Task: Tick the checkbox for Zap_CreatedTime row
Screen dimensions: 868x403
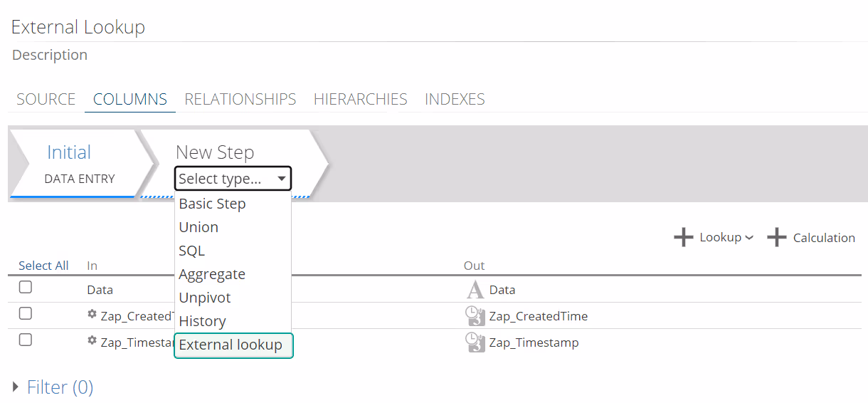Action: [x=26, y=313]
